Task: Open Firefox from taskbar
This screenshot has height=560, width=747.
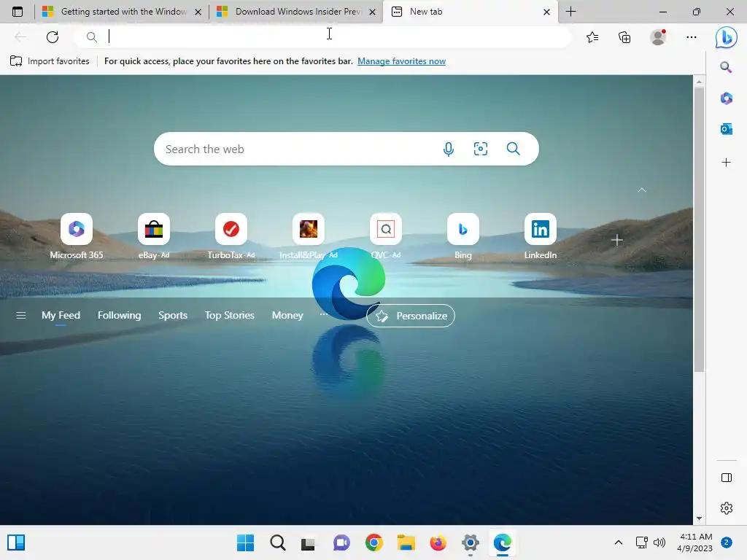Action: tap(438, 542)
